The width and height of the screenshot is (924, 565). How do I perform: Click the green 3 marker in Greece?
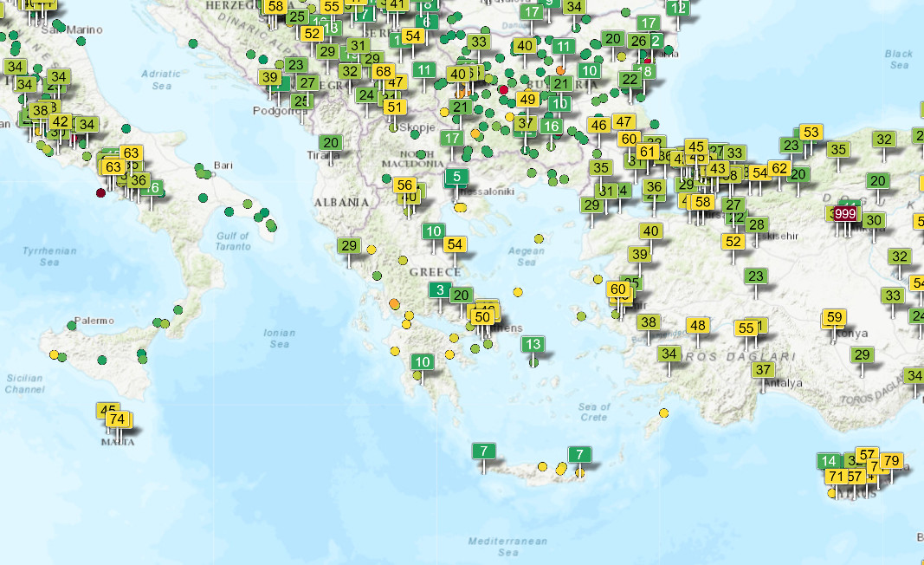point(440,290)
